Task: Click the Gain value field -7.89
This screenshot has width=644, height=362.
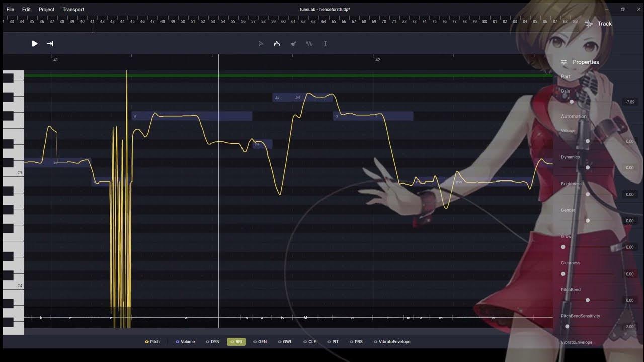Action: point(630,102)
